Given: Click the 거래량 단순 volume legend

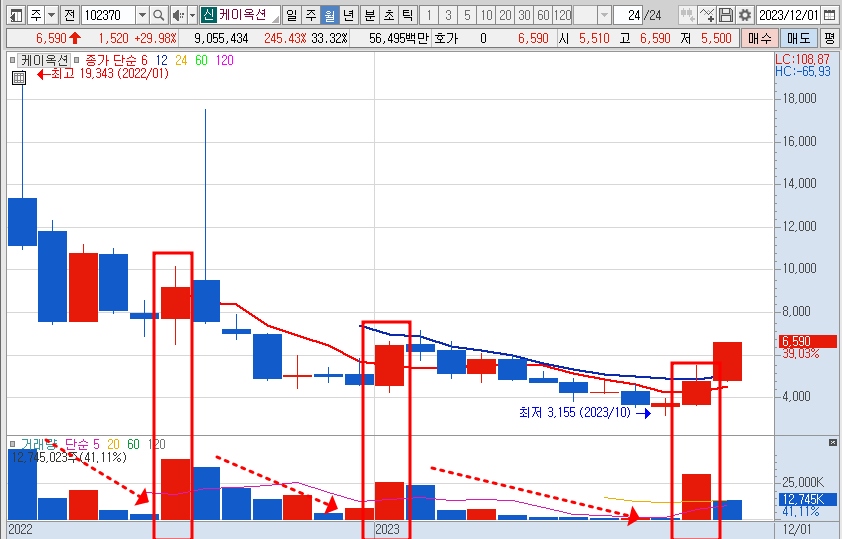Looking at the screenshot, I should tap(55, 444).
